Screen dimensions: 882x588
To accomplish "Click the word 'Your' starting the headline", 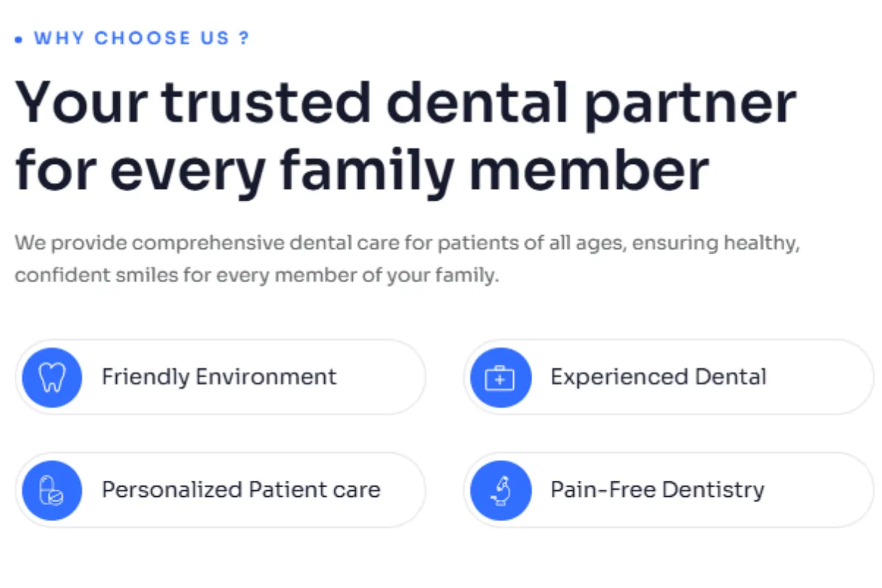I will (x=82, y=101).
